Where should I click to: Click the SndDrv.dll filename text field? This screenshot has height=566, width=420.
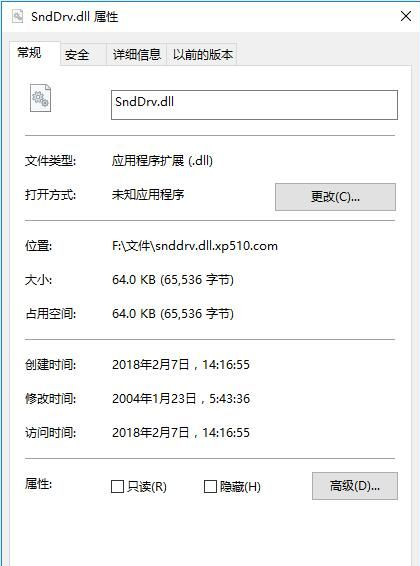coord(254,105)
